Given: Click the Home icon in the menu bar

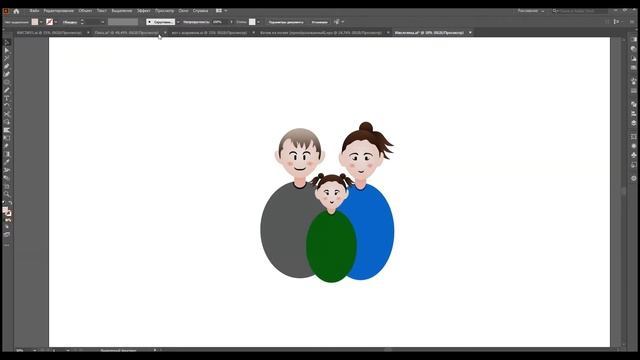Looking at the screenshot, I should pos(16,11).
